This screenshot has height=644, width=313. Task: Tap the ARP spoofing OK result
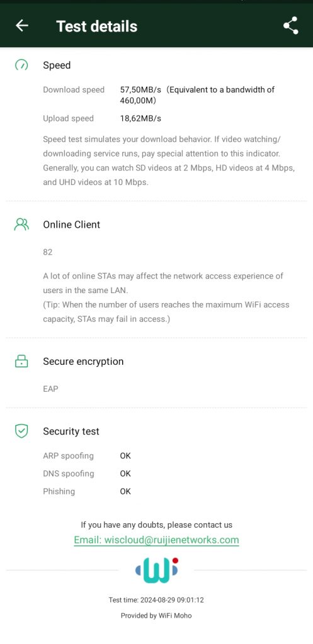(x=125, y=455)
